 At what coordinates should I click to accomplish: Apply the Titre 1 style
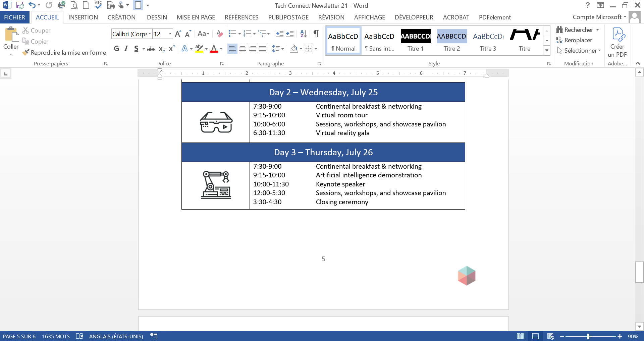click(x=416, y=41)
